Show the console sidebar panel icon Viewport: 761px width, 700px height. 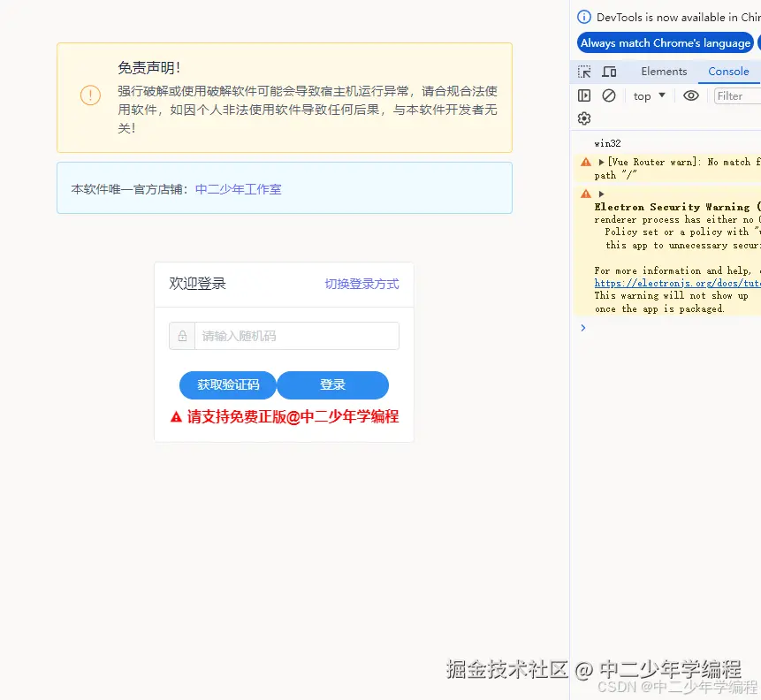[x=585, y=95]
